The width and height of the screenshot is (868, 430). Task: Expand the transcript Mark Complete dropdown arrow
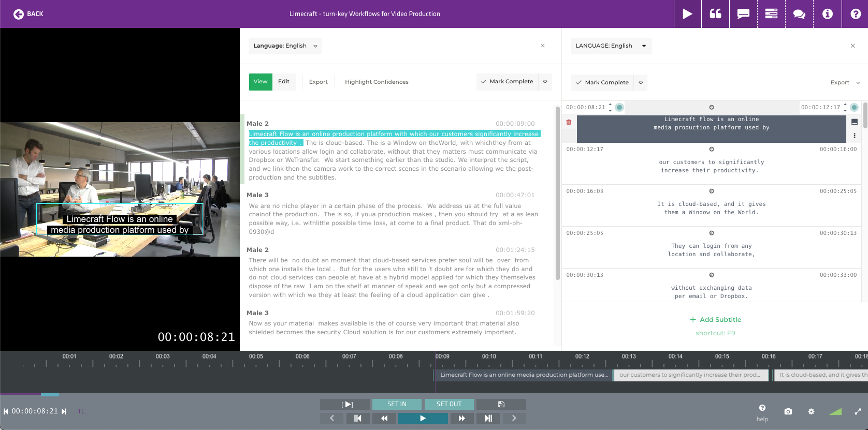(545, 82)
